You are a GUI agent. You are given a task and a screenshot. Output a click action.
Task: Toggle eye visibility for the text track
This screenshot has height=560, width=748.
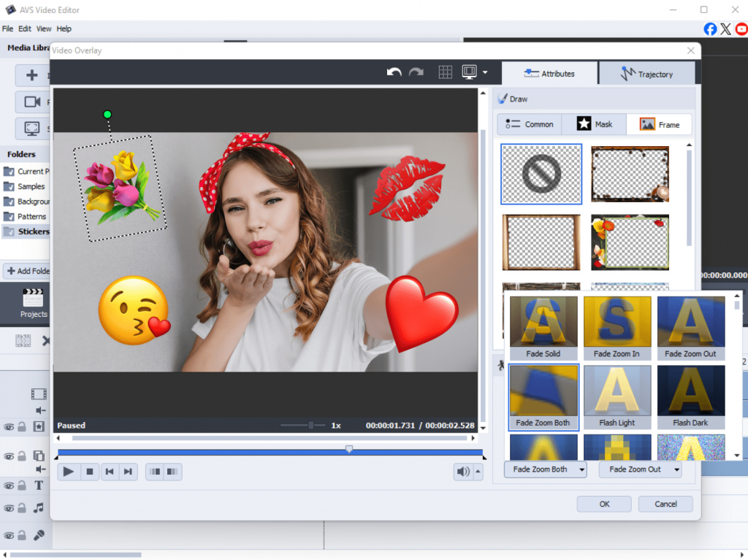pos(9,486)
